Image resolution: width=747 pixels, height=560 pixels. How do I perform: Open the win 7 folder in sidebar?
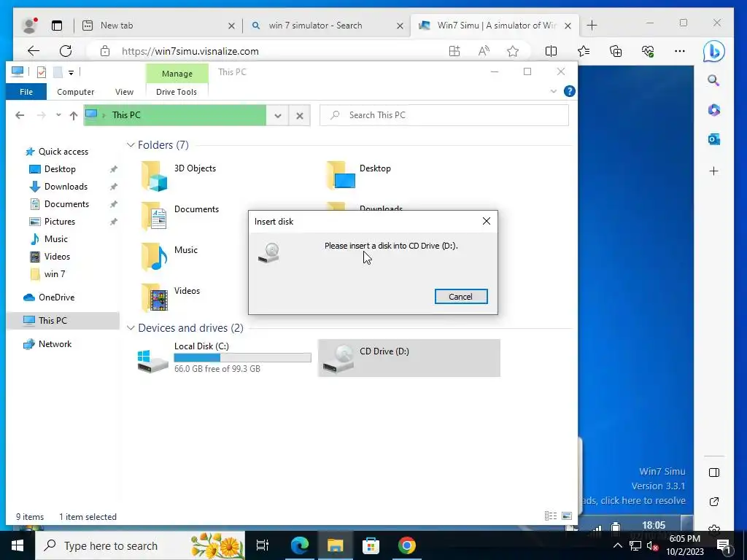54,274
